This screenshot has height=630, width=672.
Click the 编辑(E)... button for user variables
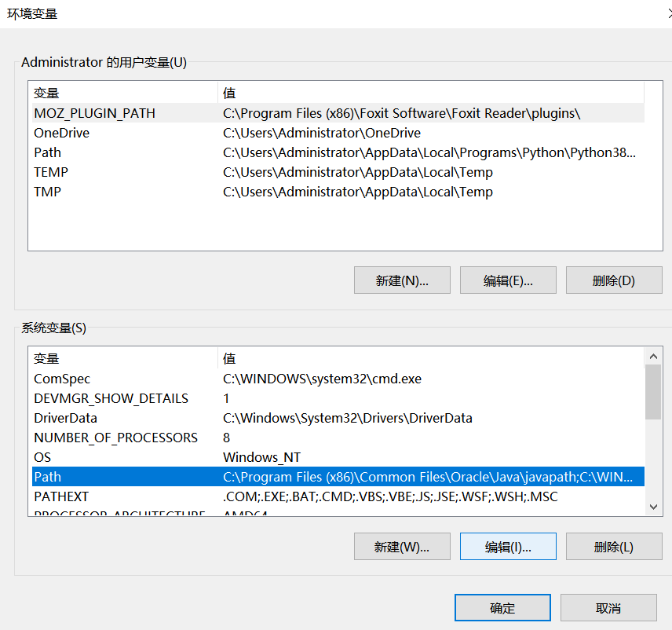(x=508, y=280)
